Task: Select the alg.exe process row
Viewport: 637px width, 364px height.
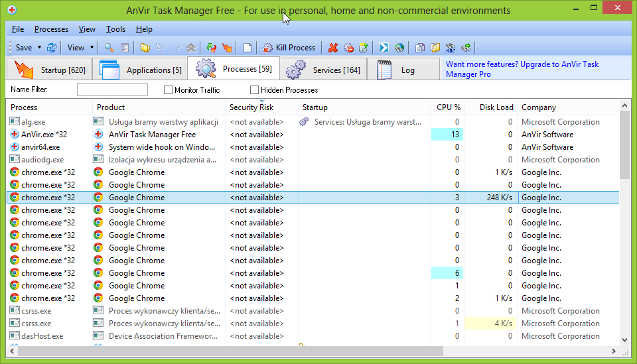Action: 313,122
